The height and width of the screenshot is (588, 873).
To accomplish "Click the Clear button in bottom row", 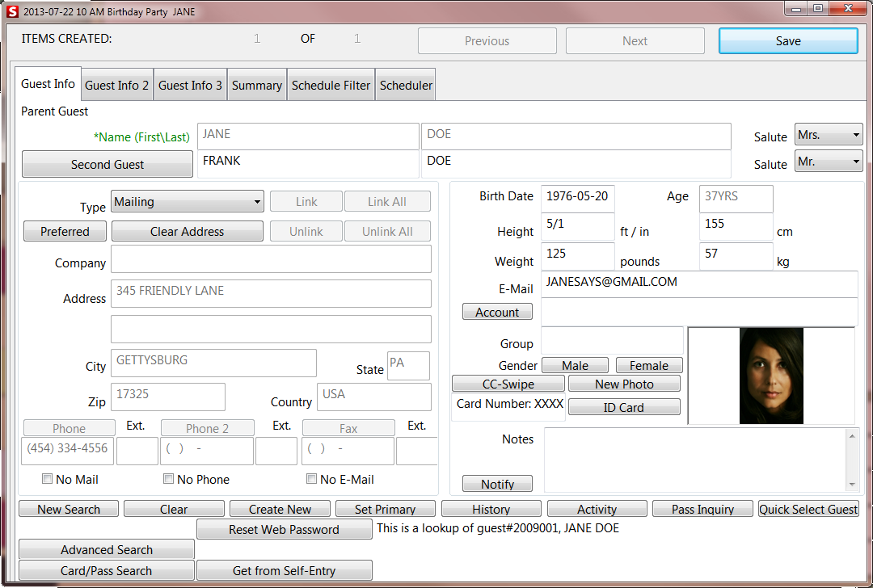I will 174,509.
